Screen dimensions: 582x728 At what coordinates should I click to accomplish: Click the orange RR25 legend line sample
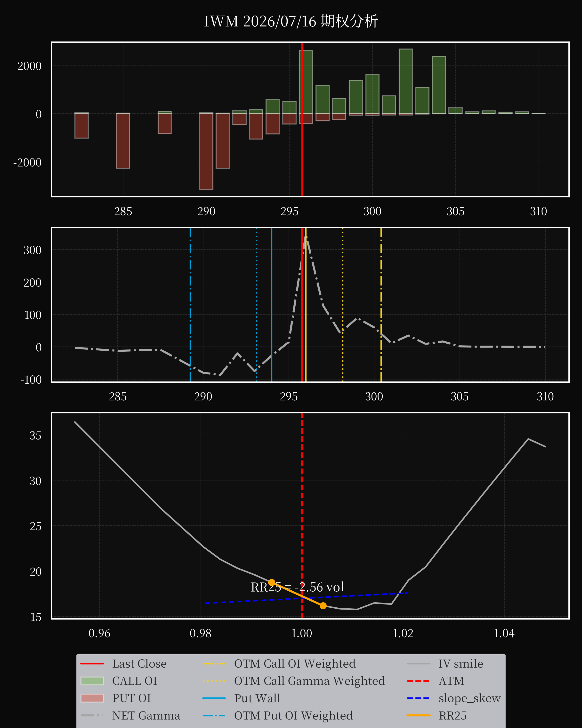418,715
